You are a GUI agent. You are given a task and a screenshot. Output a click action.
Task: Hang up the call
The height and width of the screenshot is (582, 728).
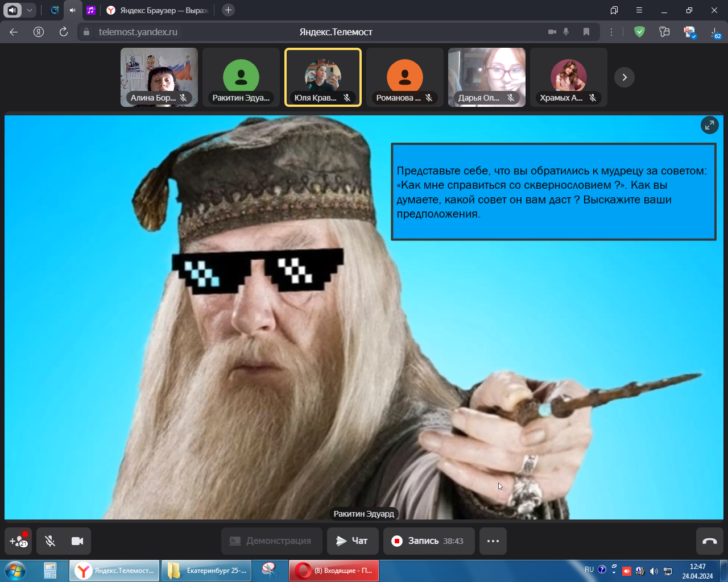pyautogui.click(x=710, y=541)
